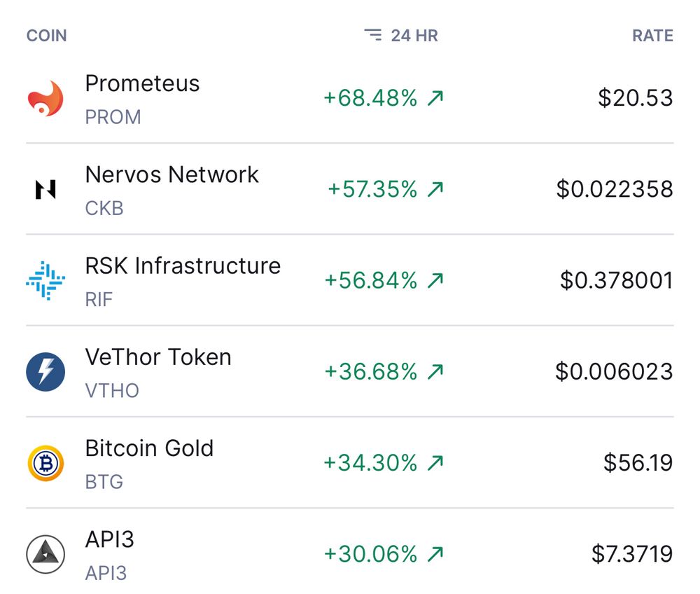Click the trend arrow next to API3's gain
Viewport: 700px width, 594px height.
coord(435,553)
